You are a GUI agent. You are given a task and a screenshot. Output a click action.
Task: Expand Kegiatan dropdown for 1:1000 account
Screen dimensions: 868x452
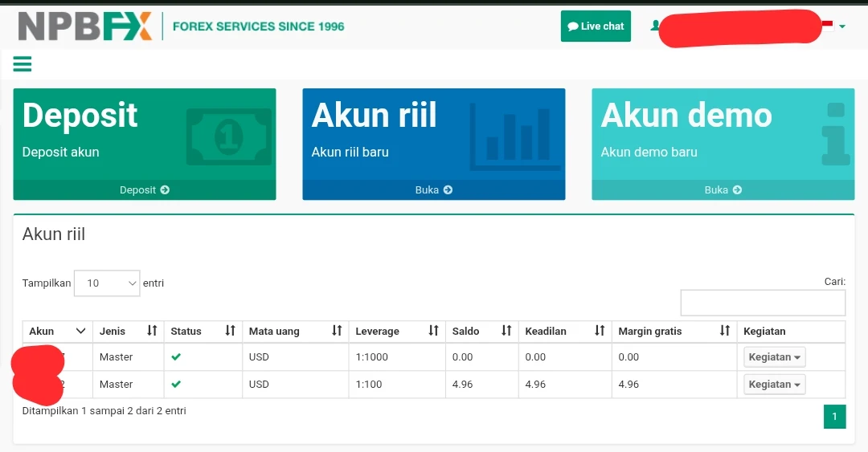(774, 357)
